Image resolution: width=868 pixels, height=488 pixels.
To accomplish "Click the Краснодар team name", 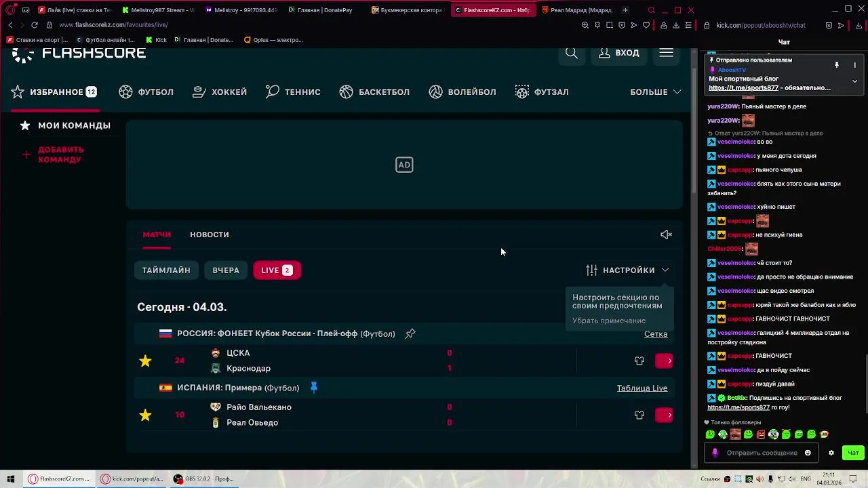I will (x=248, y=369).
